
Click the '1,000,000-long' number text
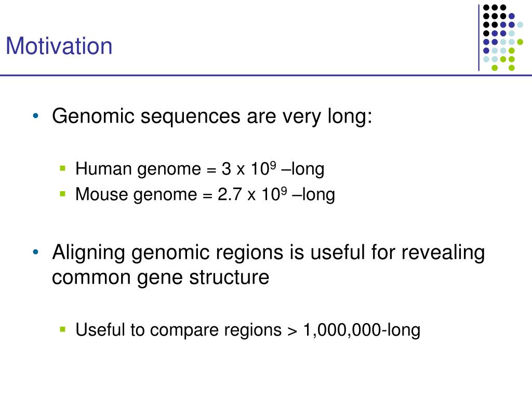[x=362, y=330]
